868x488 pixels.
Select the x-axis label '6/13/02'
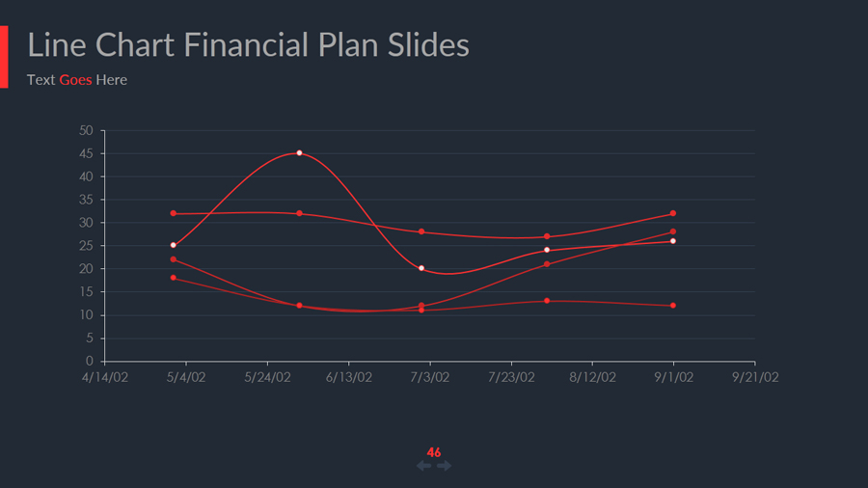348,378
